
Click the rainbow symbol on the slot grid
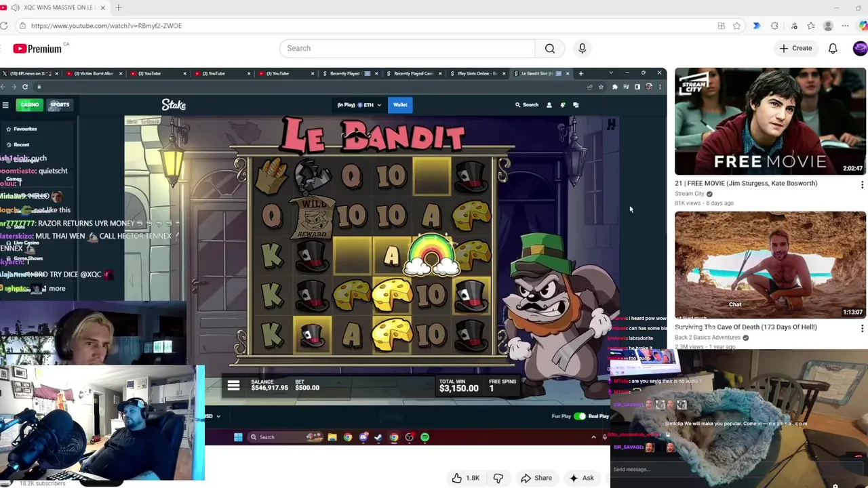pyautogui.click(x=431, y=256)
